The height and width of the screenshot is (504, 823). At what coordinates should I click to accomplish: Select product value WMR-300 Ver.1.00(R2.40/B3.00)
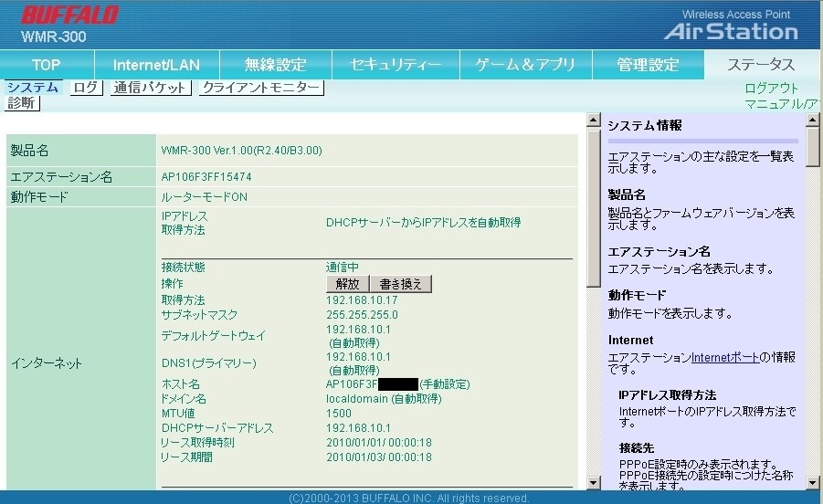(x=241, y=151)
